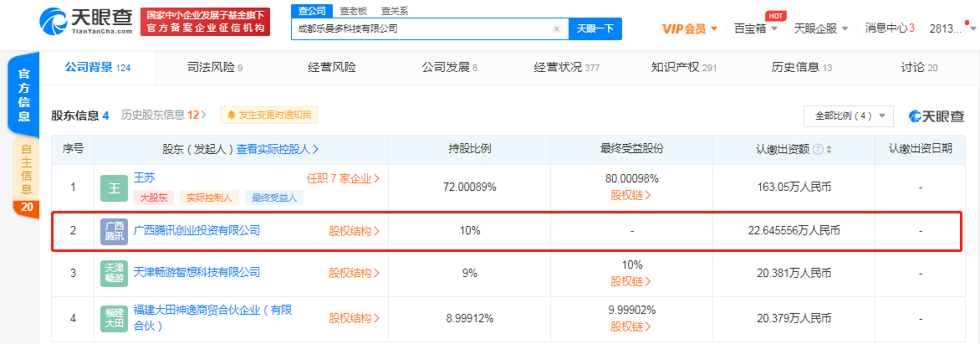The image size is (980, 344).
Task: Click the 最终受益股份 column header
Action: (x=631, y=149)
